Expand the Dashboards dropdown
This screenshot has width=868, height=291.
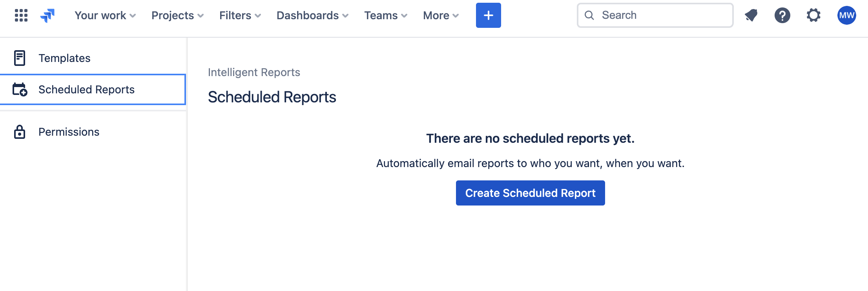click(x=312, y=15)
